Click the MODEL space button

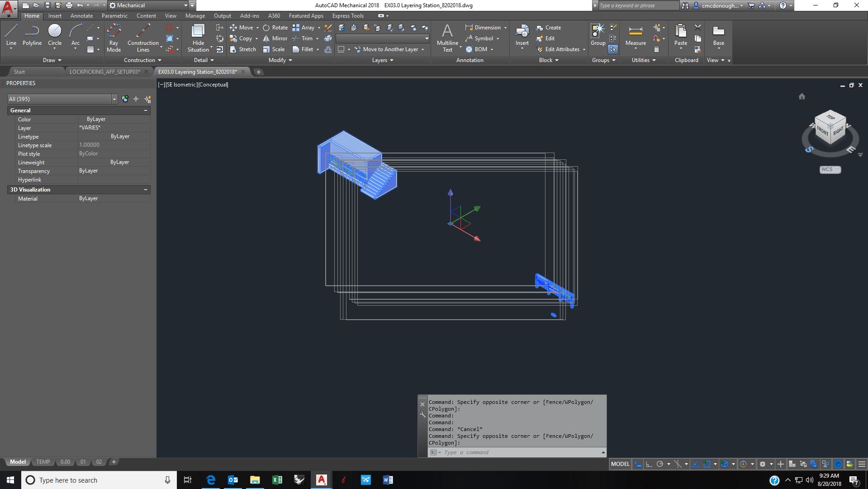tap(620, 464)
